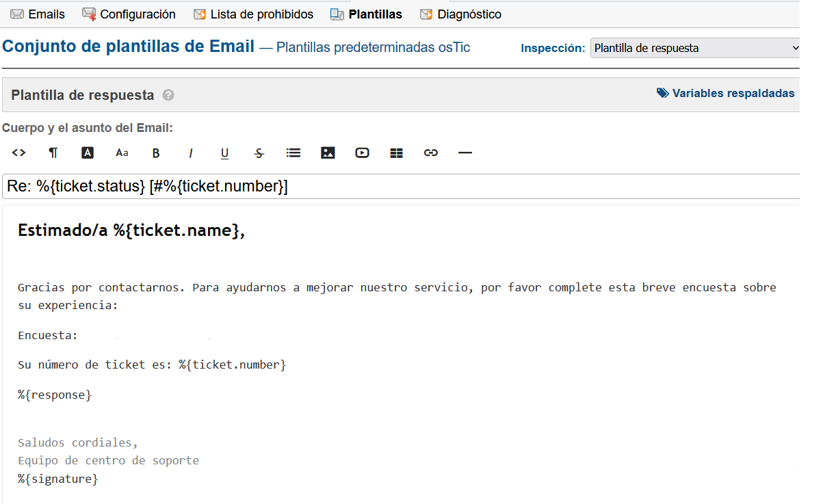Open text color picker

pyautogui.click(x=88, y=153)
